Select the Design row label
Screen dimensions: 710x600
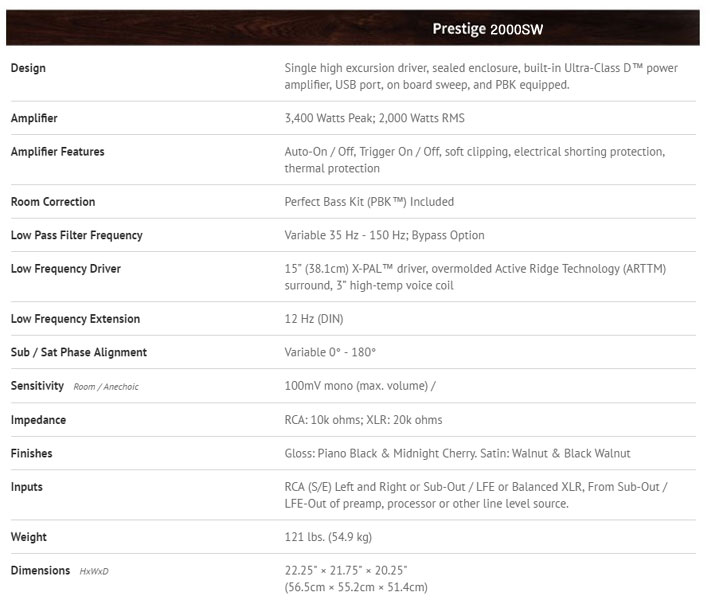pos(28,68)
